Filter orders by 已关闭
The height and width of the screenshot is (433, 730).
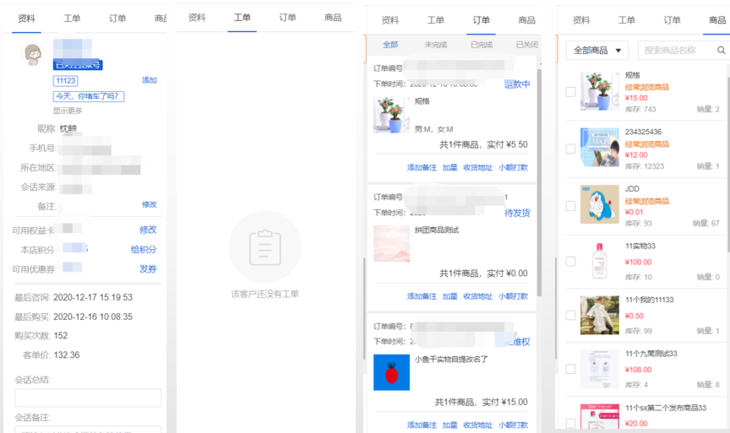pos(527,45)
